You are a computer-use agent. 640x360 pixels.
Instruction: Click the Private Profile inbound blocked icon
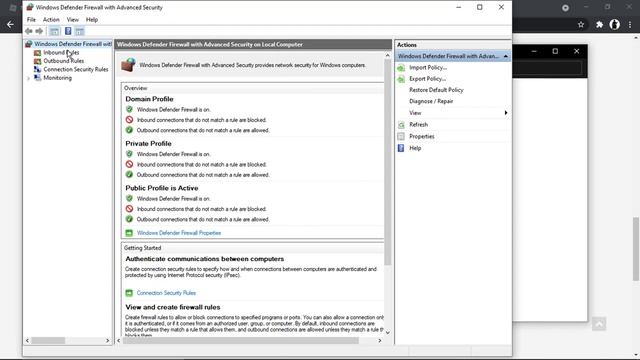tap(129, 164)
